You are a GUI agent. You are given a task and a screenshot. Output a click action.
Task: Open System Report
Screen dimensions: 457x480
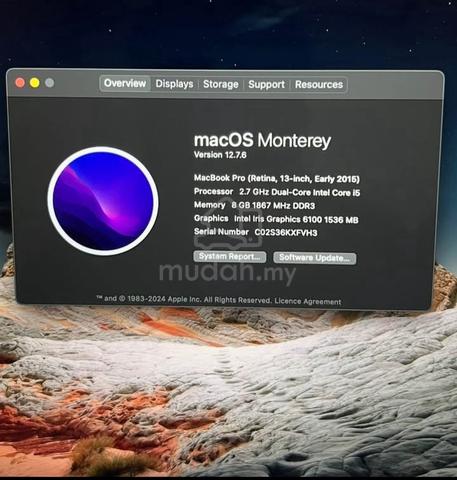tap(230, 257)
